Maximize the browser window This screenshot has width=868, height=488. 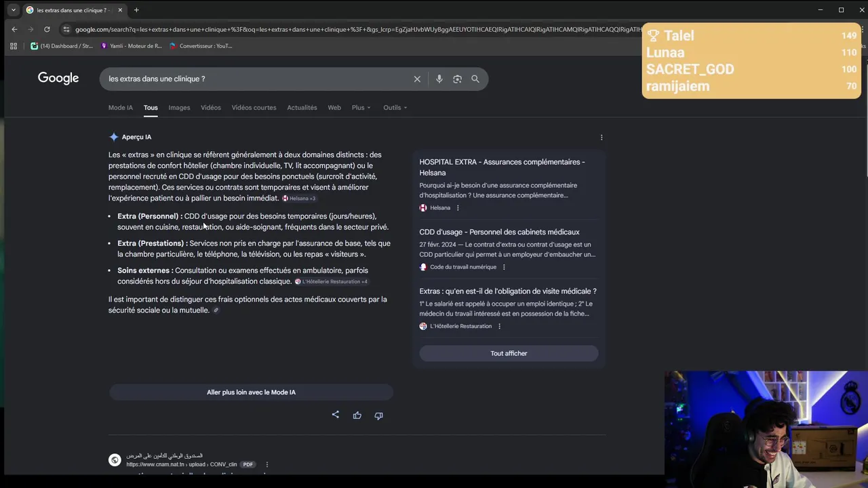pos(841,10)
